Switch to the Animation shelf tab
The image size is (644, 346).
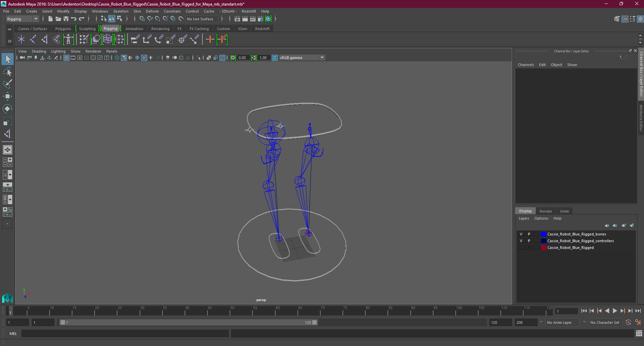[134, 29]
